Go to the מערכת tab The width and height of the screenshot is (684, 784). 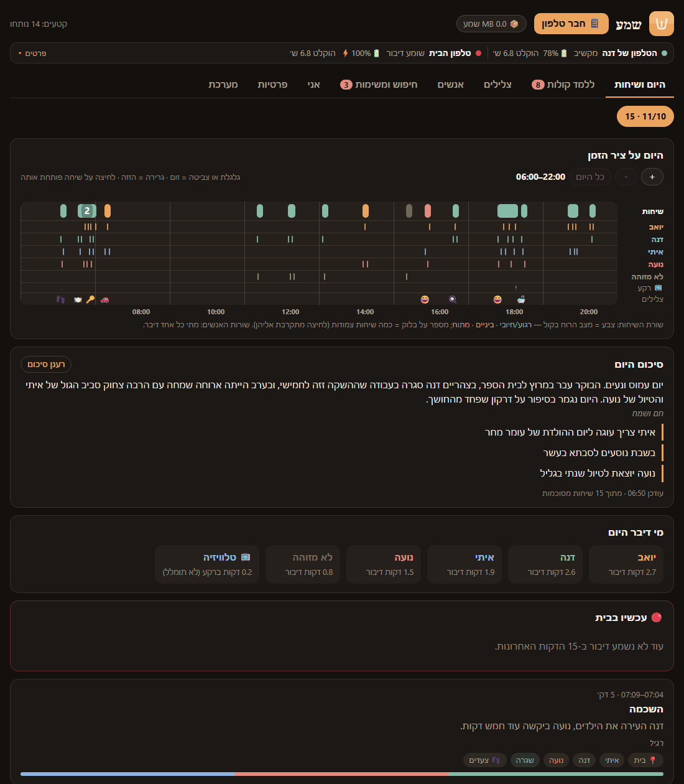223,84
